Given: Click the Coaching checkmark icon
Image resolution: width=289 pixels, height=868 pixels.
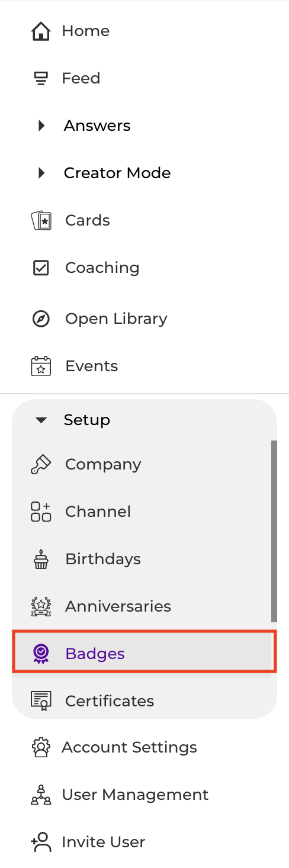Looking at the screenshot, I should click(40, 268).
